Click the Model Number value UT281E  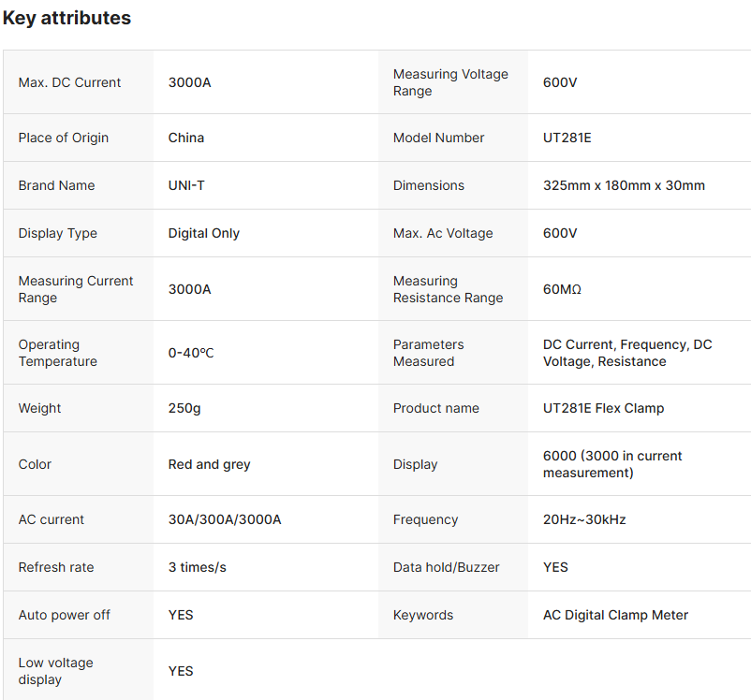567,138
